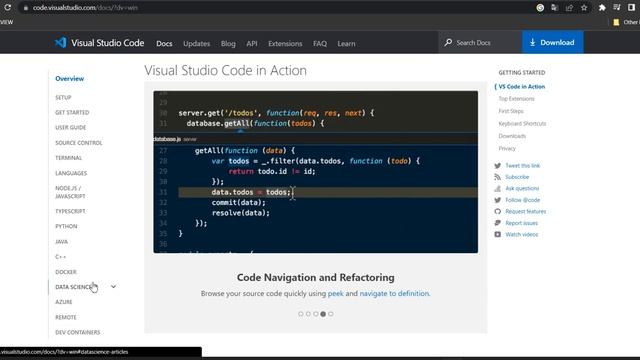640x360 pixels.
Task: Open the Docs top navigation item
Action: pyautogui.click(x=164, y=43)
